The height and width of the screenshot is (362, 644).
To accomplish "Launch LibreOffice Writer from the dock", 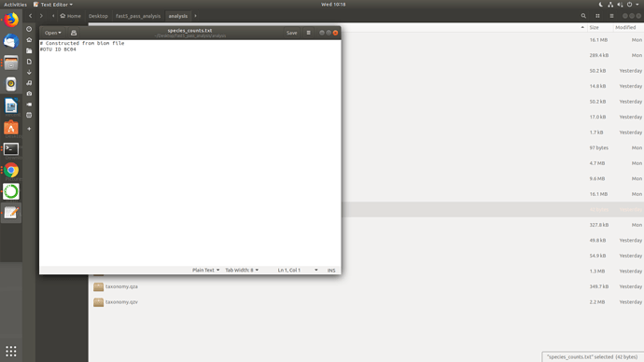I will click(x=11, y=105).
